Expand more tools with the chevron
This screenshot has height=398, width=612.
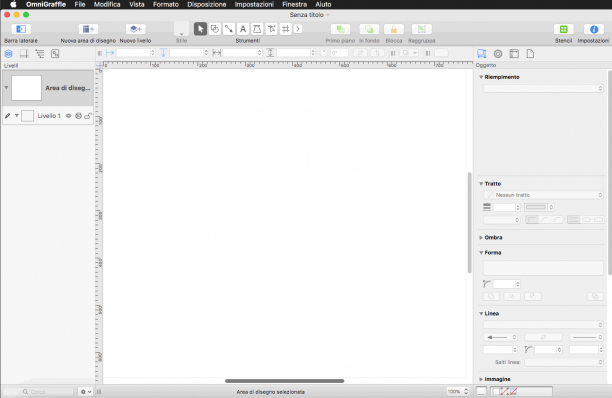tap(298, 29)
